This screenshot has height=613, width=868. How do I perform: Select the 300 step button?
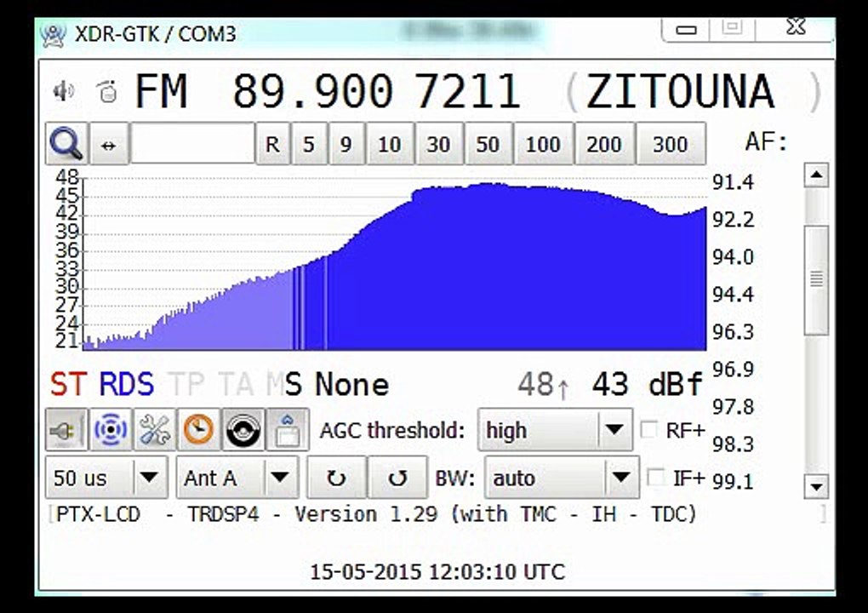pos(671,145)
